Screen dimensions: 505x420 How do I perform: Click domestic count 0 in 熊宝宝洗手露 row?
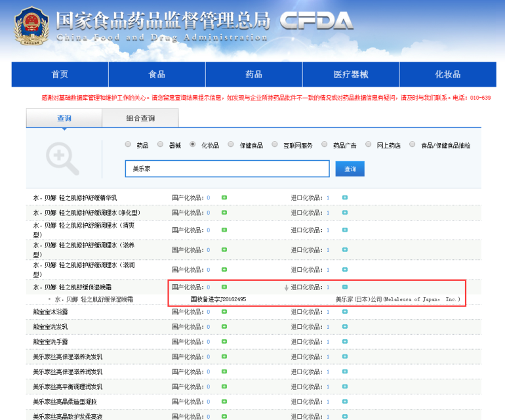(209, 342)
